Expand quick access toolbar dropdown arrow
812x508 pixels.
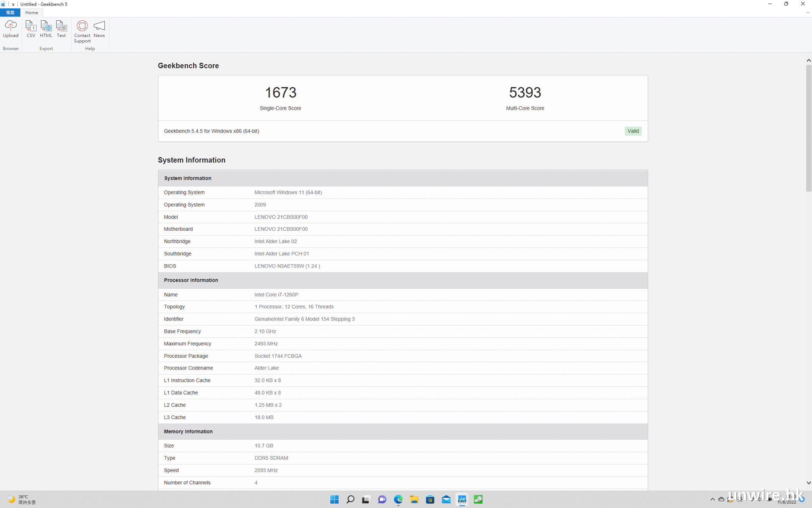[13, 4]
